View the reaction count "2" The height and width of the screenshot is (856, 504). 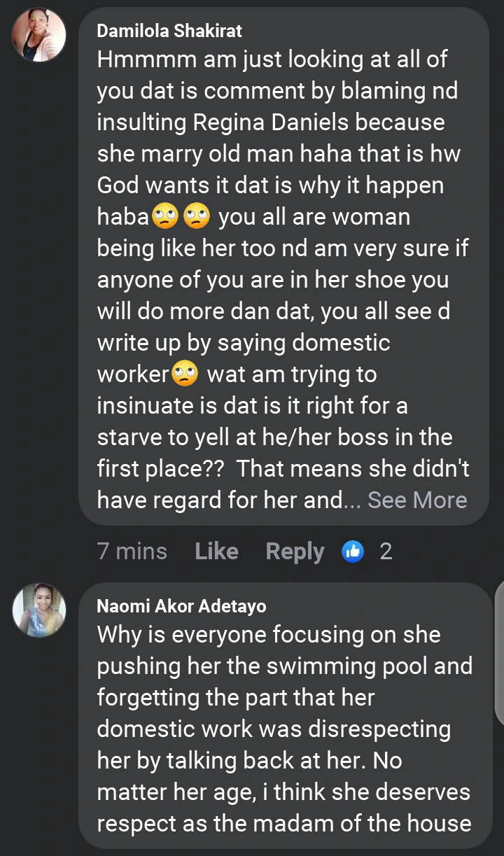click(386, 552)
